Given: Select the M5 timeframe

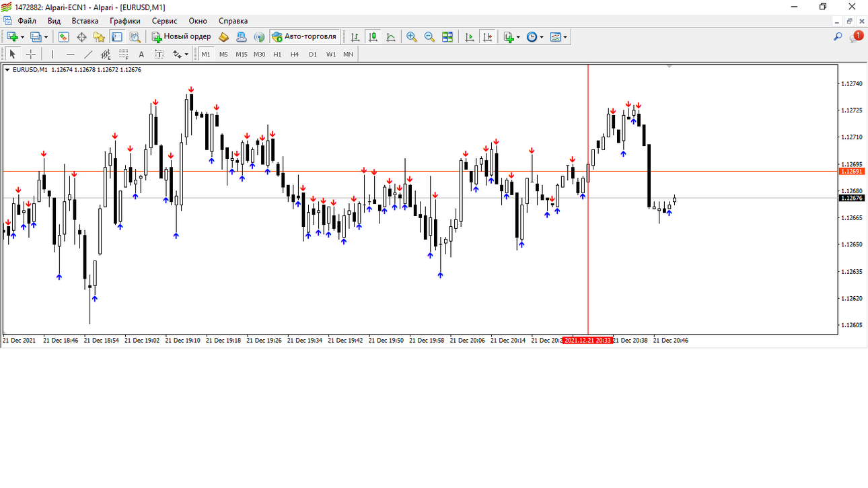Looking at the screenshot, I should (223, 55).
